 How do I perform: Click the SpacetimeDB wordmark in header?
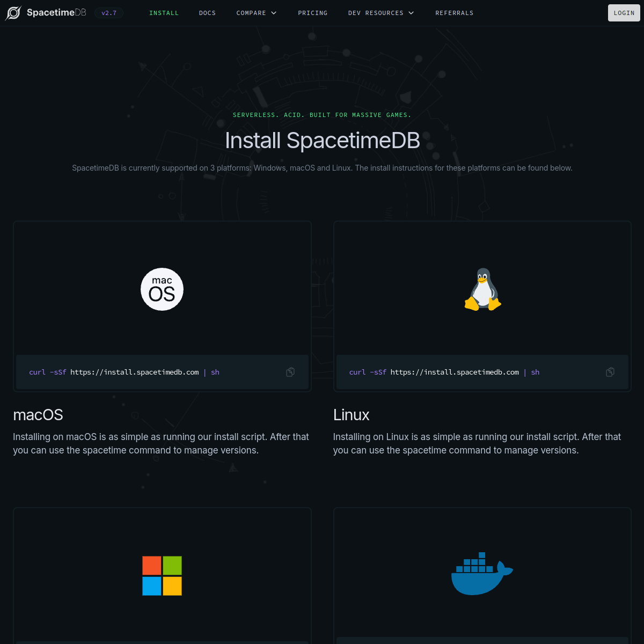point(56,13)
